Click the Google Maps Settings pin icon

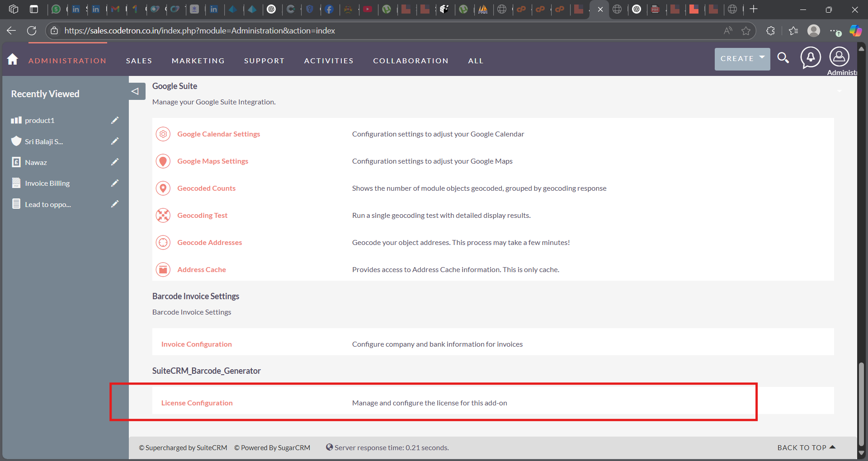(x=163, y=161)
